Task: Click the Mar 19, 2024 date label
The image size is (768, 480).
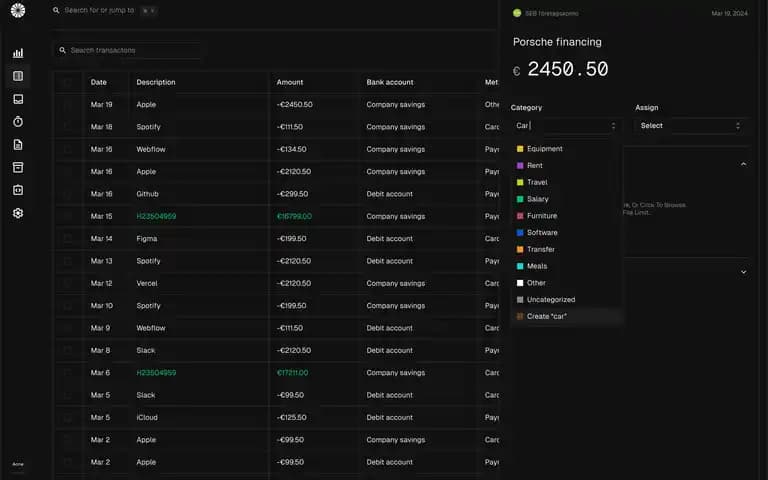Action: tap(729, 13)
